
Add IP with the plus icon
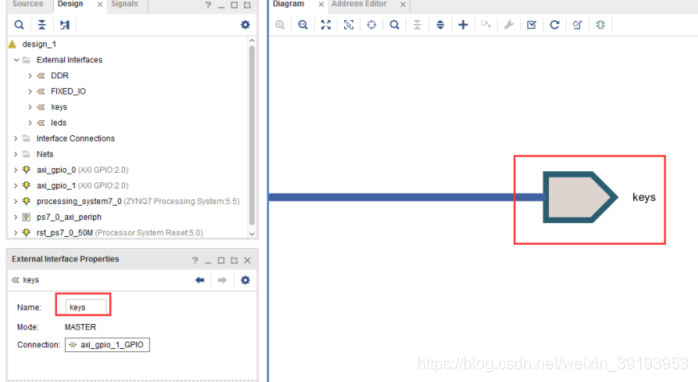tap(463, 25)
